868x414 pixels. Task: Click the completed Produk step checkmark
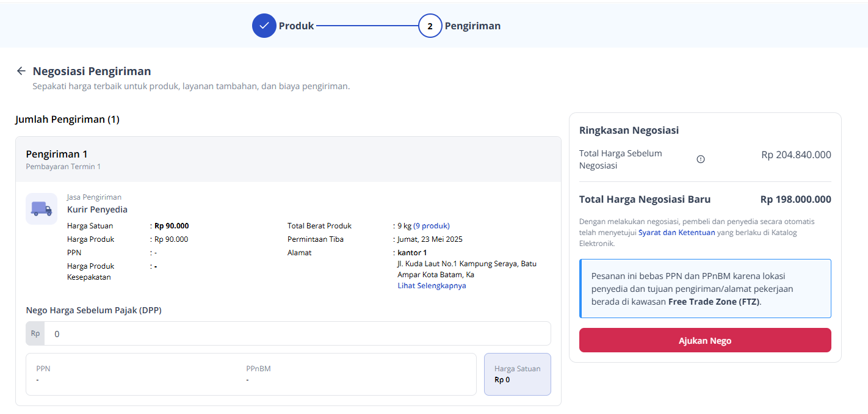tap(264, 26)
